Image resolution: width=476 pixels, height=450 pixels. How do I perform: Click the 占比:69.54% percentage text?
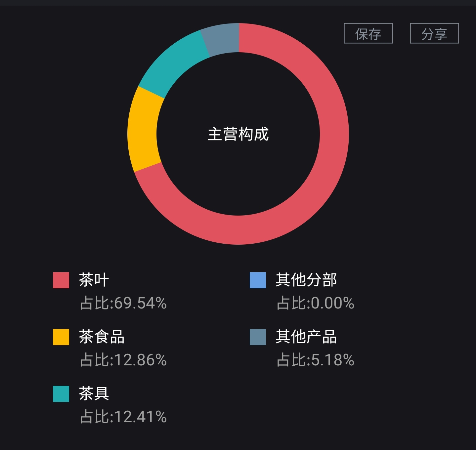[123, 303]
